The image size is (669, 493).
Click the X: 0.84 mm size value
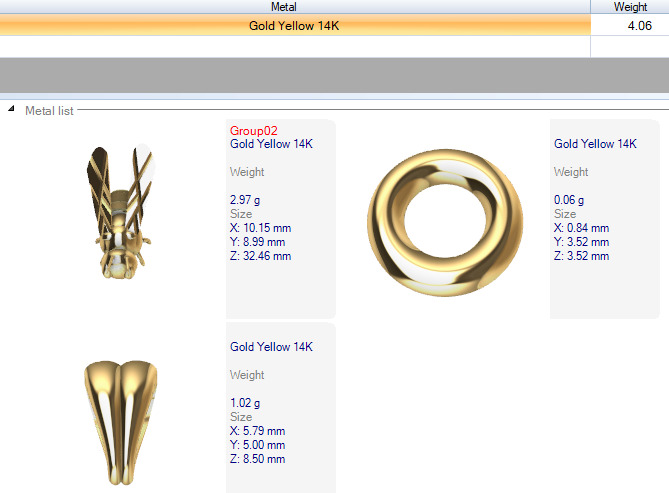pyautogui.click(x=581, y=228)
